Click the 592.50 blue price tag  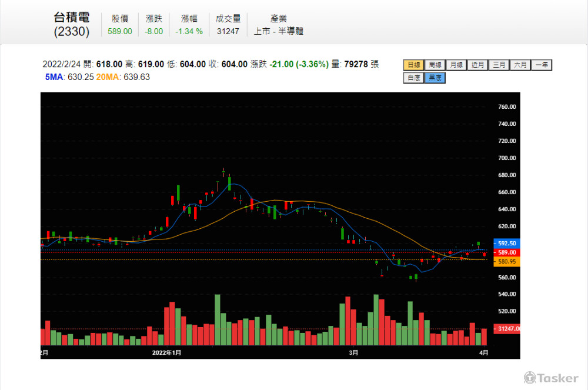click(507, 244)
